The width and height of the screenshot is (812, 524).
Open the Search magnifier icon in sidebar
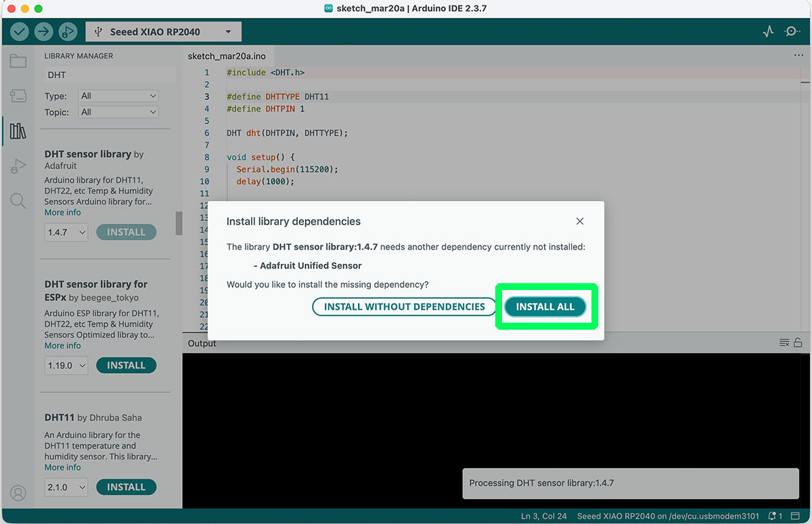(x=18, y=201)
